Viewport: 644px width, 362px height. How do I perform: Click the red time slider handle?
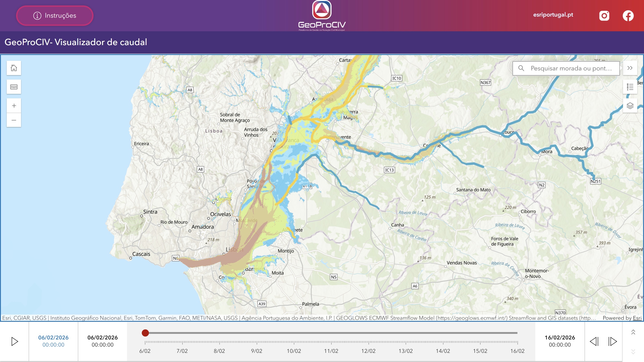[x=145, y=333]
